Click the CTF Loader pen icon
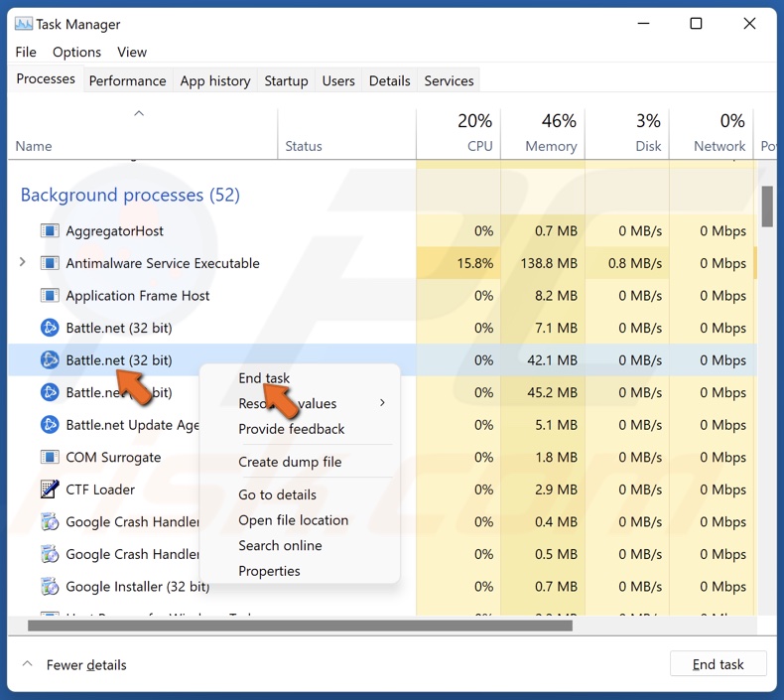784x700 pixels. click(x=50, y=490)
